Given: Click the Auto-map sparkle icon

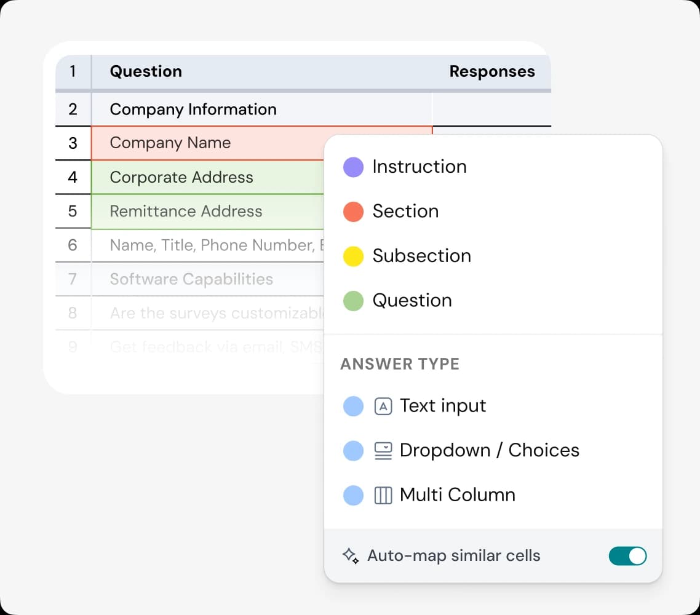Looking at the screenshot, I should pyautogui.click(x=351, y=555).
